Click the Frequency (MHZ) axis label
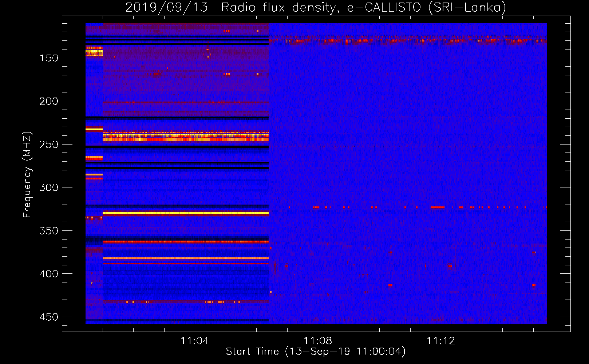Screen dimensions: 589x364 (x=27, y=174)
